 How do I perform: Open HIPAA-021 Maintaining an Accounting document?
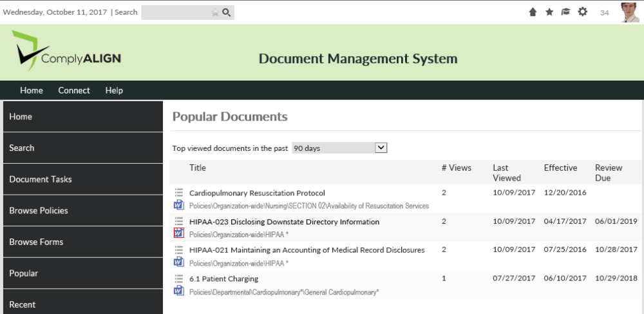(307, 250)
